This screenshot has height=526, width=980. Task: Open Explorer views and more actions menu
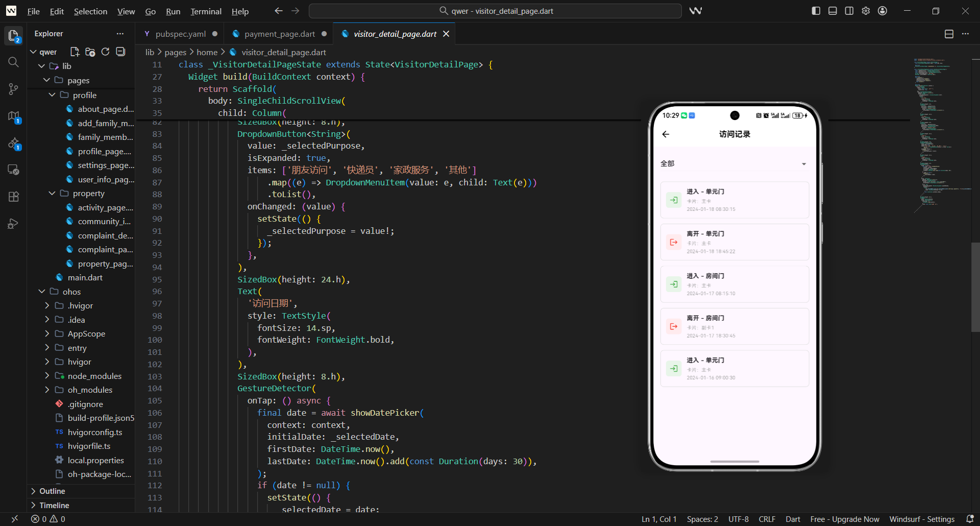click(x=120, y=34)
